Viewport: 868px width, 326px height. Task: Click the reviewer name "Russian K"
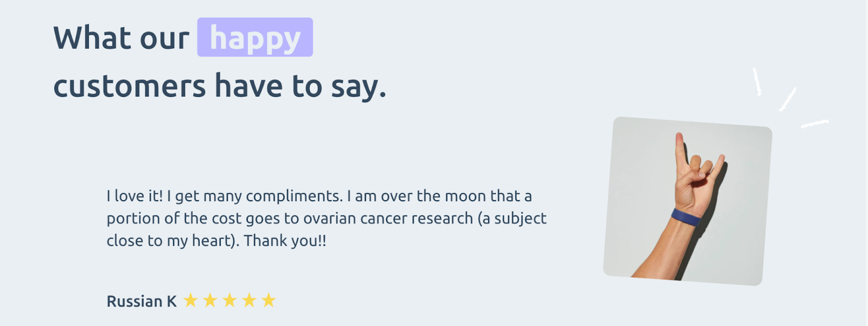pyautogui.click(x=142, y=301)
